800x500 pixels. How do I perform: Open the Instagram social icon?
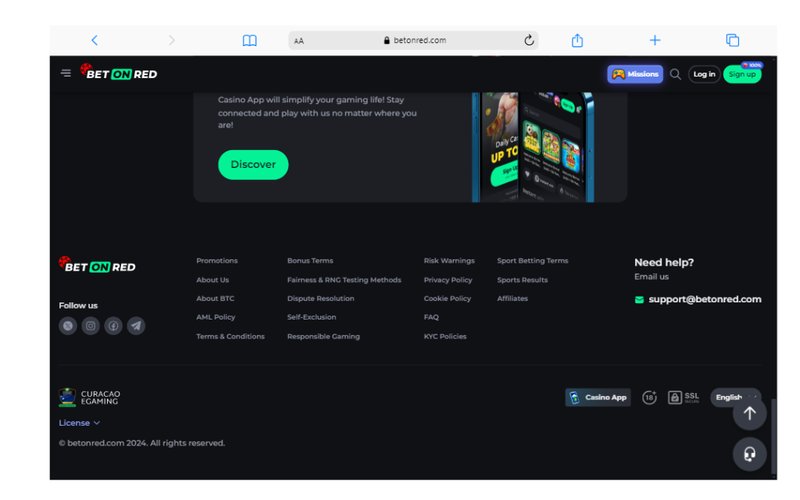[x=90, y=325]
